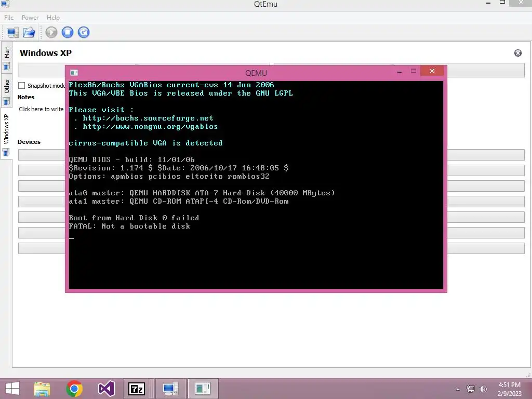Click the new virtual machine toolbar icon
Viewport: 532px width, 399px height.
click(x=12, y=33)
